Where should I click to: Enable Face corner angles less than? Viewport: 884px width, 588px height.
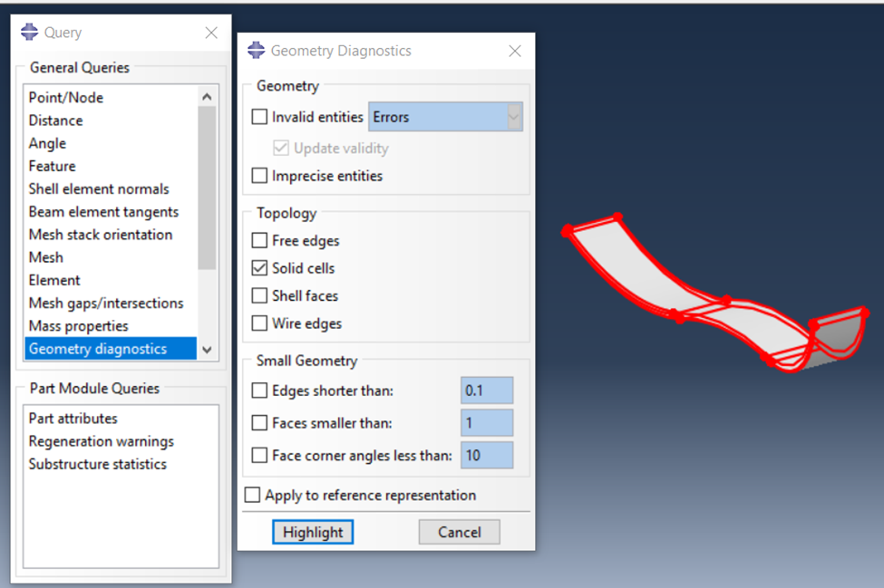(259, 455)
